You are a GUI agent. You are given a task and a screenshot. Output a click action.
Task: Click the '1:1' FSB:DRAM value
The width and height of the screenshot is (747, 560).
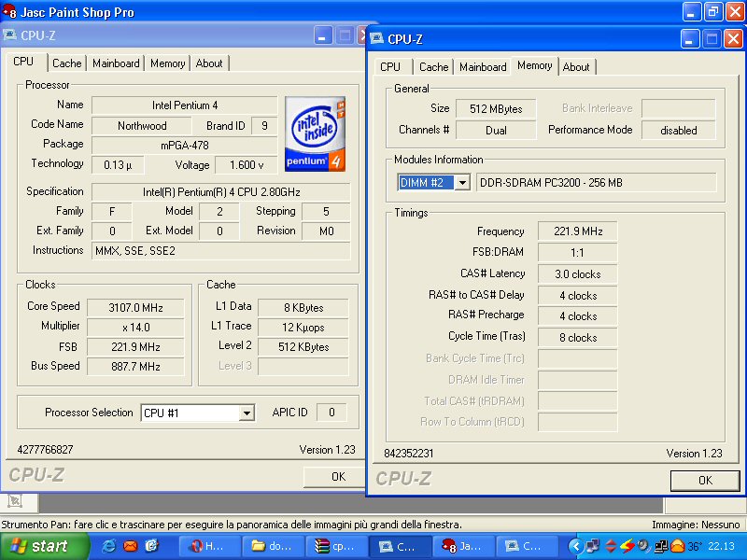pos(577,253)
